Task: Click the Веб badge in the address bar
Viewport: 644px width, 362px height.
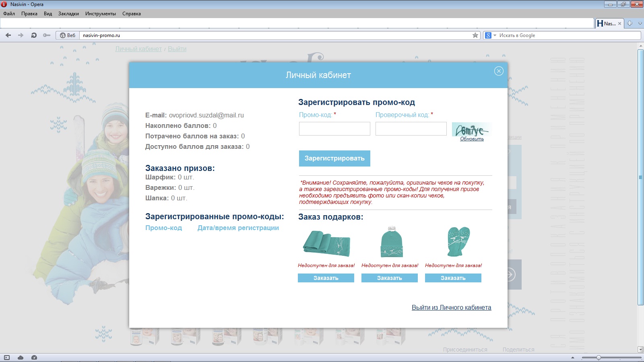Action: pyautogui.click(x=68, y=35)
